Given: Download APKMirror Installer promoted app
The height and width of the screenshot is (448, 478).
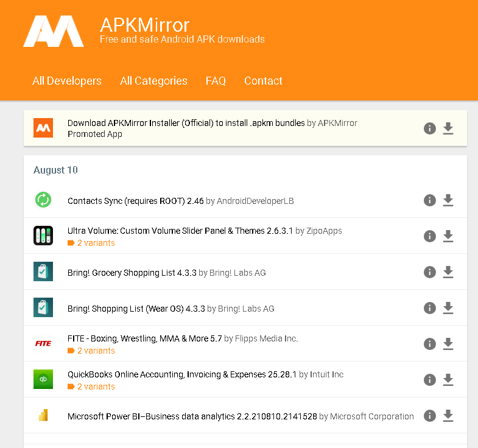Looking at the screenshot, I should pos(448,128).
